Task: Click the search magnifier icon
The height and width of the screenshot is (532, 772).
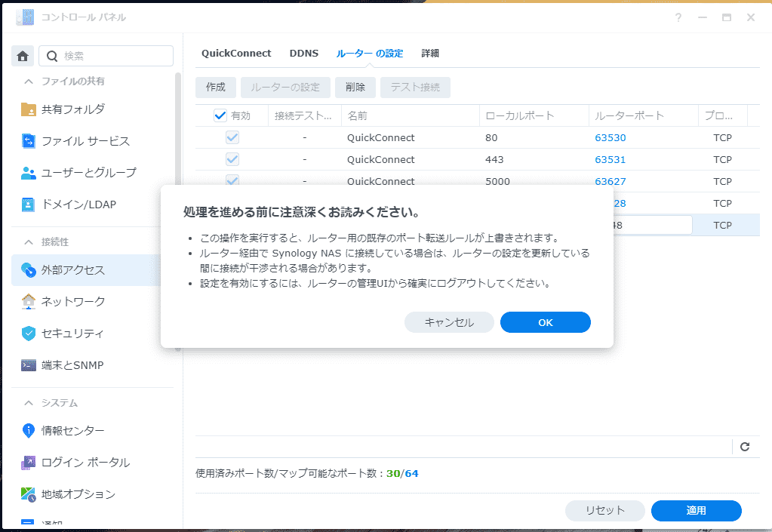Action: point(52,56)
